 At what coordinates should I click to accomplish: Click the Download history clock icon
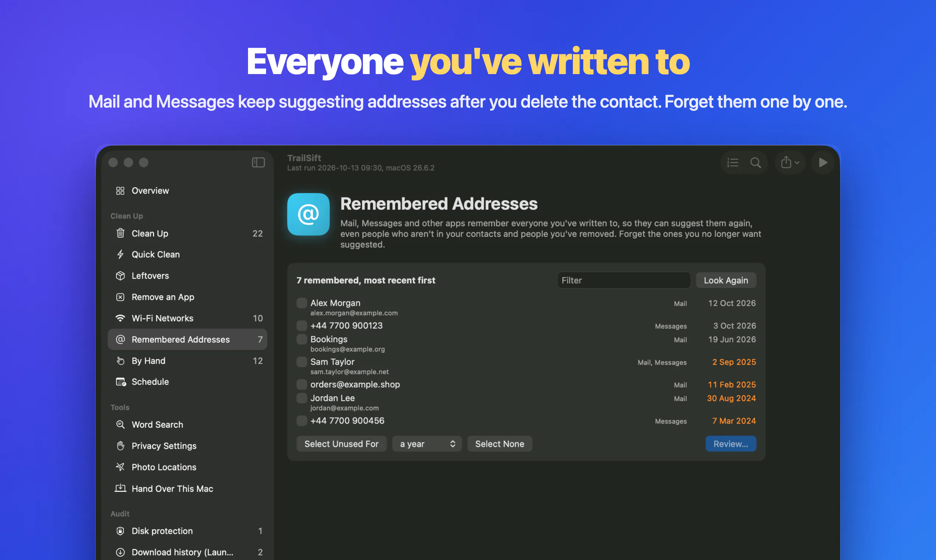click(x=120, y=552)
